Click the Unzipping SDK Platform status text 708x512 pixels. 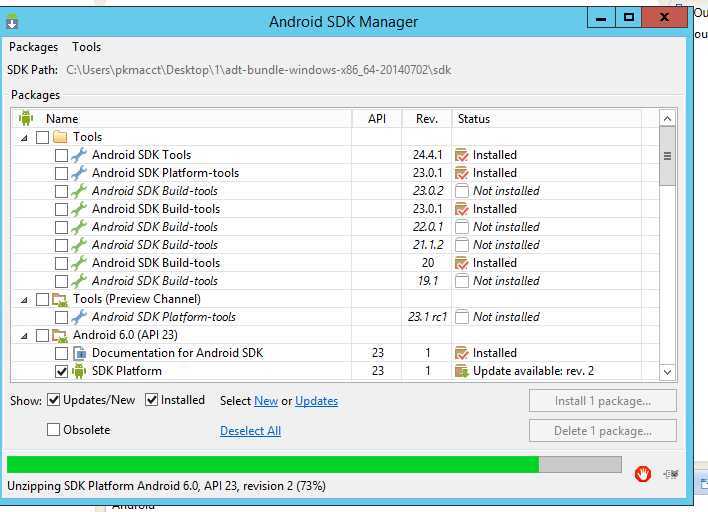(166, 486)
